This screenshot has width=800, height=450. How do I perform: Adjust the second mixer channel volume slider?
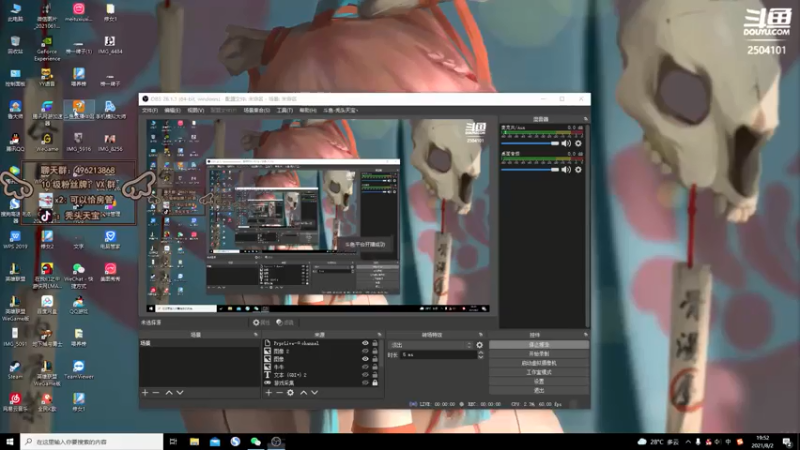point(530,169)
